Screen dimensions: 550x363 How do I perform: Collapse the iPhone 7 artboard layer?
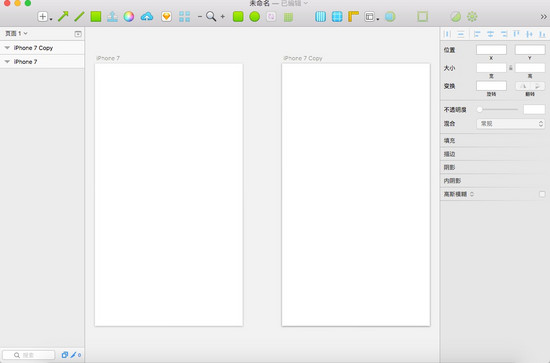7,62
